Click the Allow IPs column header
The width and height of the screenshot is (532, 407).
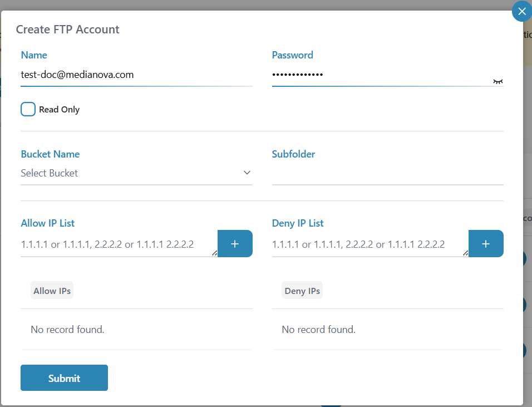click(52, 291)
